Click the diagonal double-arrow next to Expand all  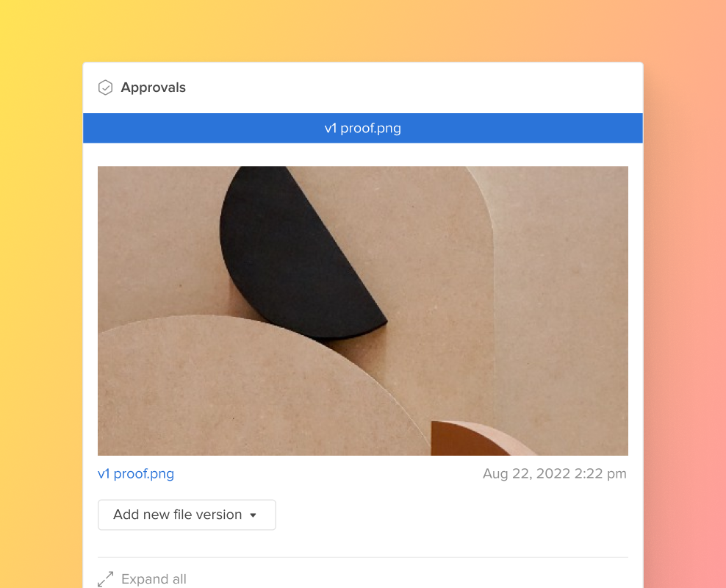pyautogui.click(x=106, y=579)
